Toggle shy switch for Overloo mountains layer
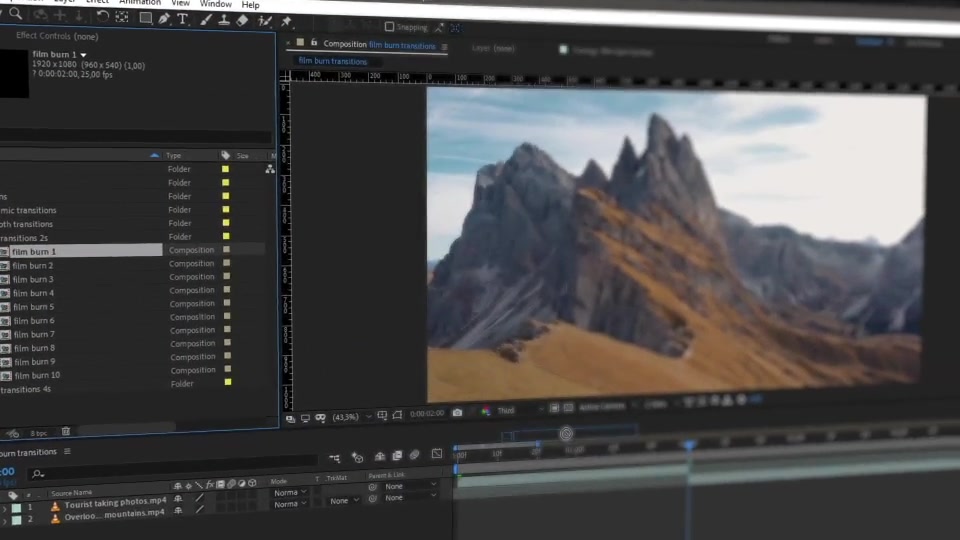 click(x=178, y=511)
